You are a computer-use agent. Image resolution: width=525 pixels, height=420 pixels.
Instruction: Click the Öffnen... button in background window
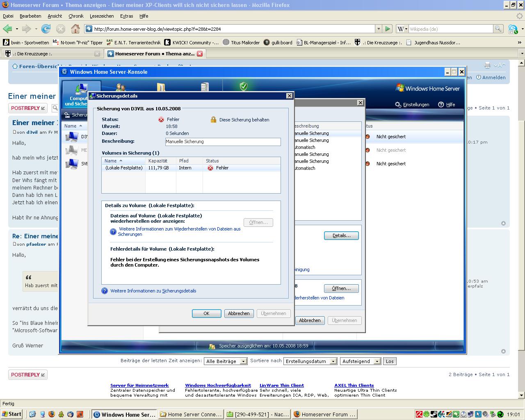point(341,288)
